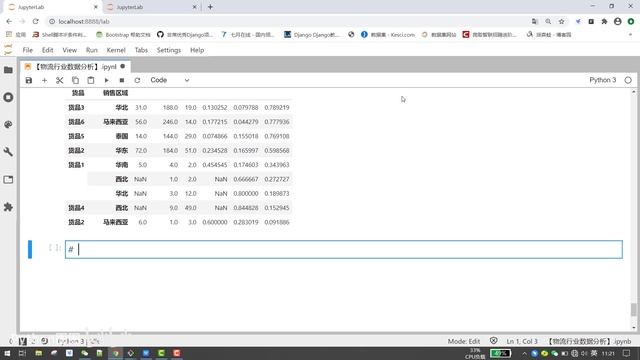
Task: Open the GitHub Django bookmark
Action: point(185,35)
